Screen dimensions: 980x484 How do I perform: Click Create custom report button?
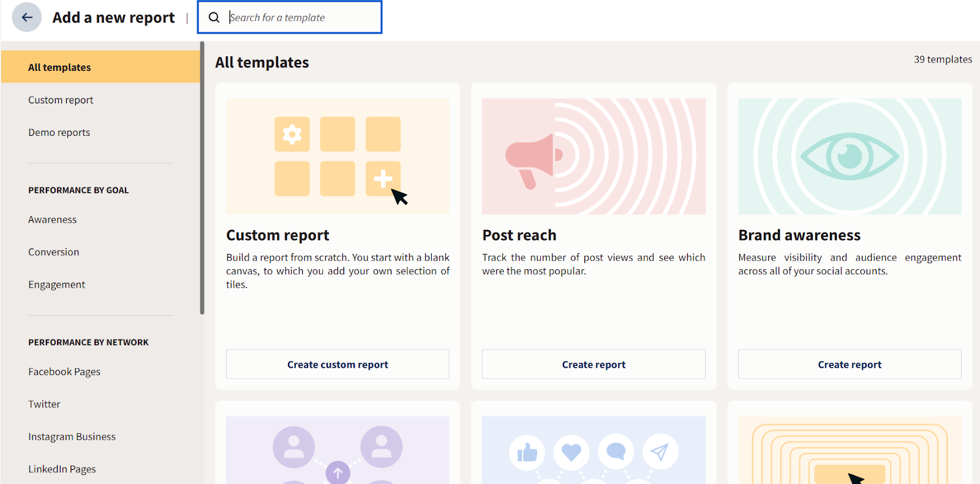click(x=337, y=364)
